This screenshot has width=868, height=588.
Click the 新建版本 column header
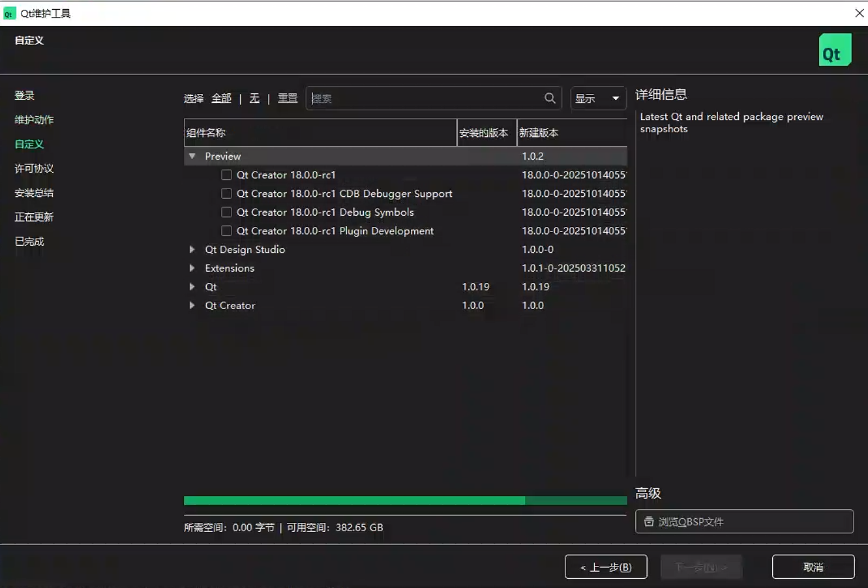(x=572, y=133)
